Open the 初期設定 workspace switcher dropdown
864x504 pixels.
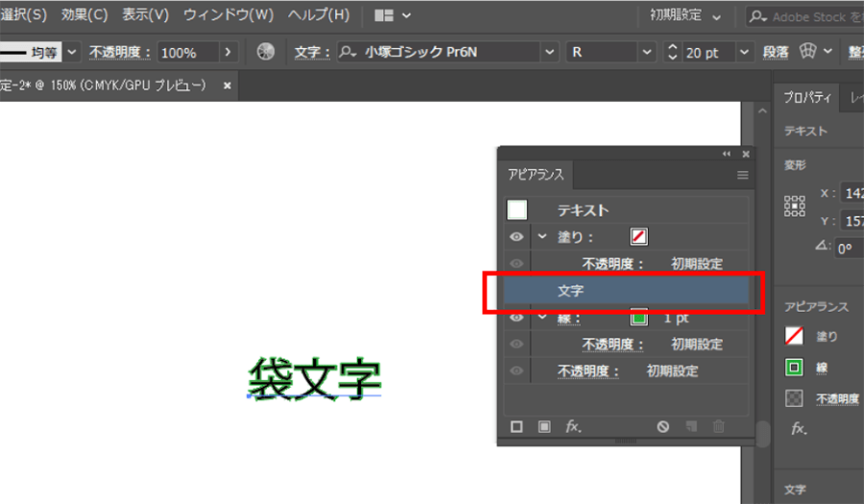(x=684, y=15)
